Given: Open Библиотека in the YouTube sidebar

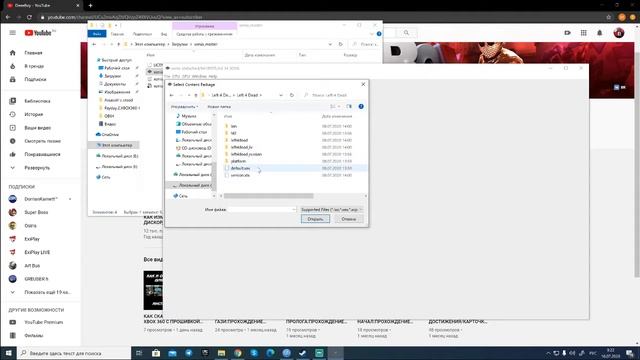Looking at the screenshot, I should (37, 101).
